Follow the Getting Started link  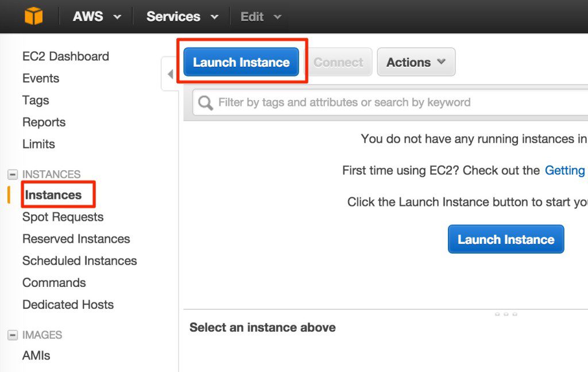point(564,170)
